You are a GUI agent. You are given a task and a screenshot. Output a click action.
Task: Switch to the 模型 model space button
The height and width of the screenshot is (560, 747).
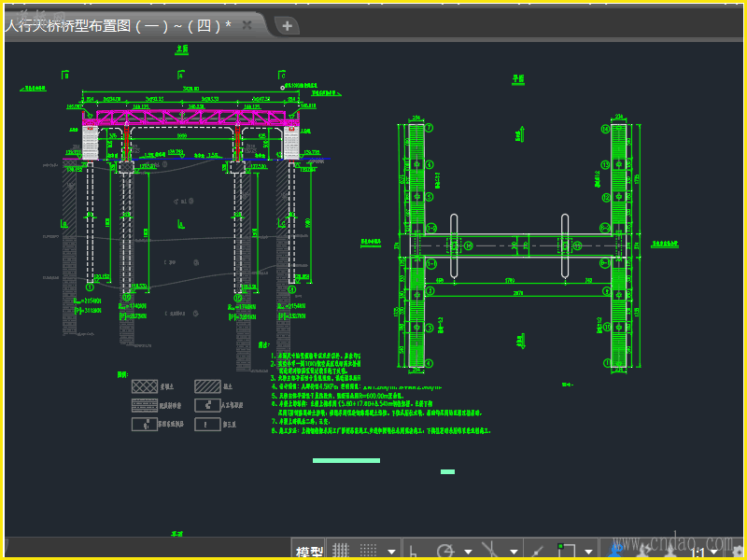(309, 552)
